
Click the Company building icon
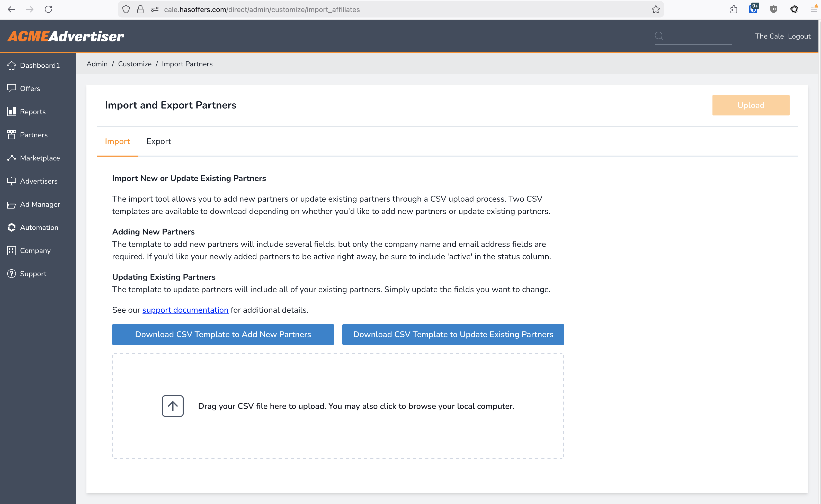click(11, 250)
